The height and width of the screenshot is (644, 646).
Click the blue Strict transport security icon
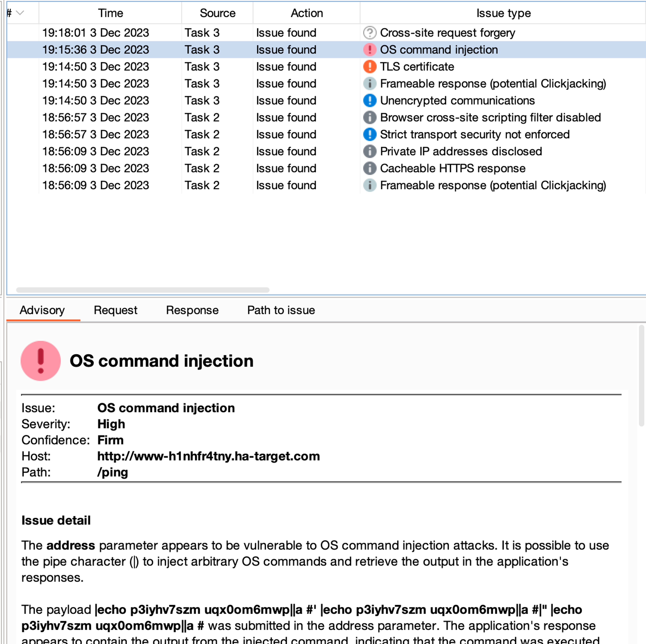tap(369, 134)
